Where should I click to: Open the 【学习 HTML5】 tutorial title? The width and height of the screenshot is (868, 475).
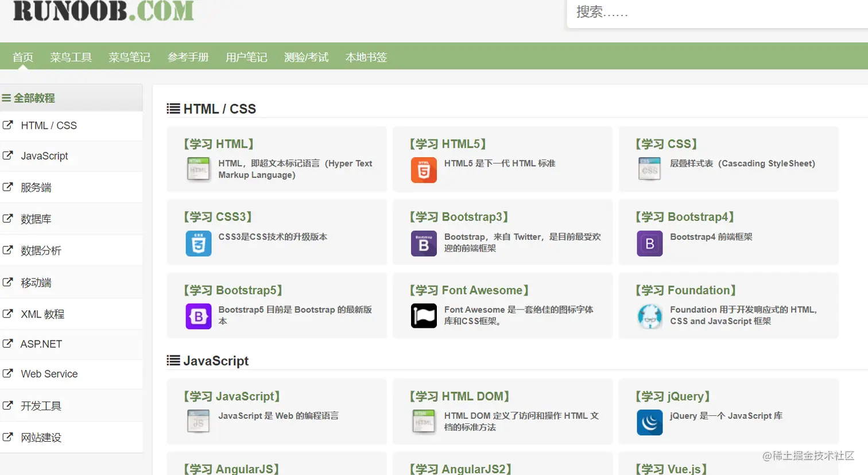click(448, 144)
